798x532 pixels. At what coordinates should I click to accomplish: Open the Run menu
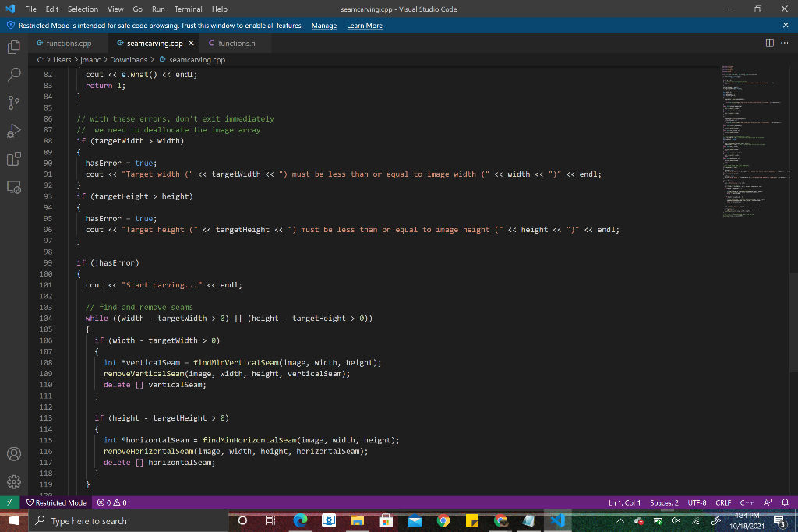tap(158, 9)
